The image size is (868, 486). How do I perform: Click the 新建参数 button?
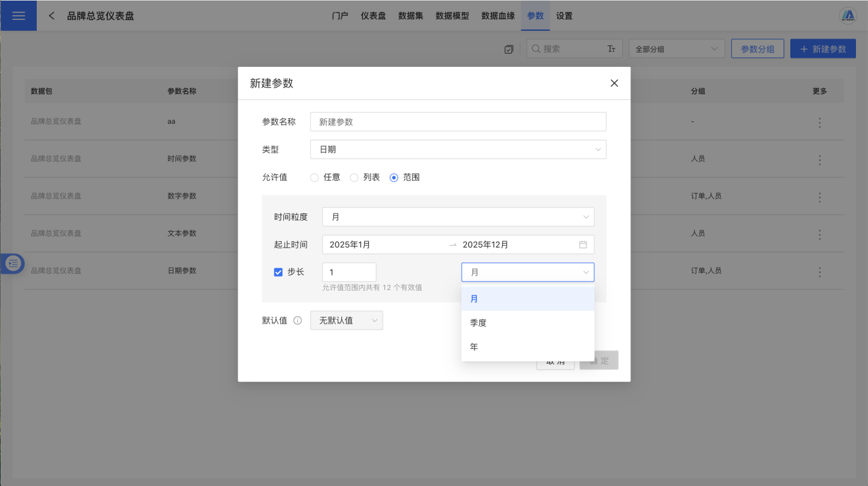click(x=823, y=49)
